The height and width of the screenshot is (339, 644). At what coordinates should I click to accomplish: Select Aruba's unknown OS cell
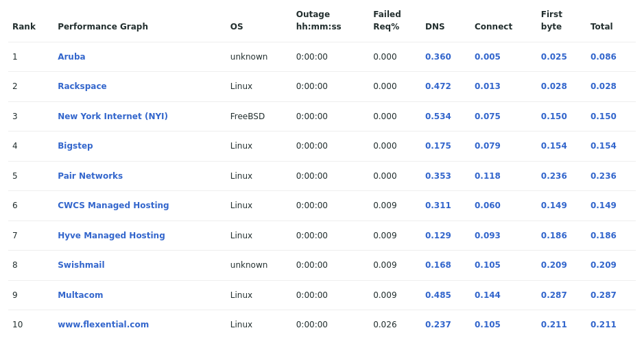(249, 57)
